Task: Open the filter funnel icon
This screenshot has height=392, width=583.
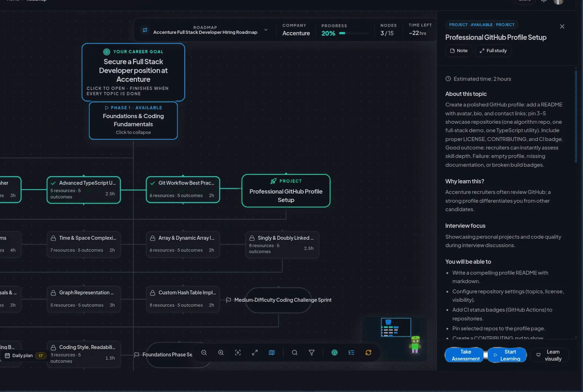Action: pos(312,353)
